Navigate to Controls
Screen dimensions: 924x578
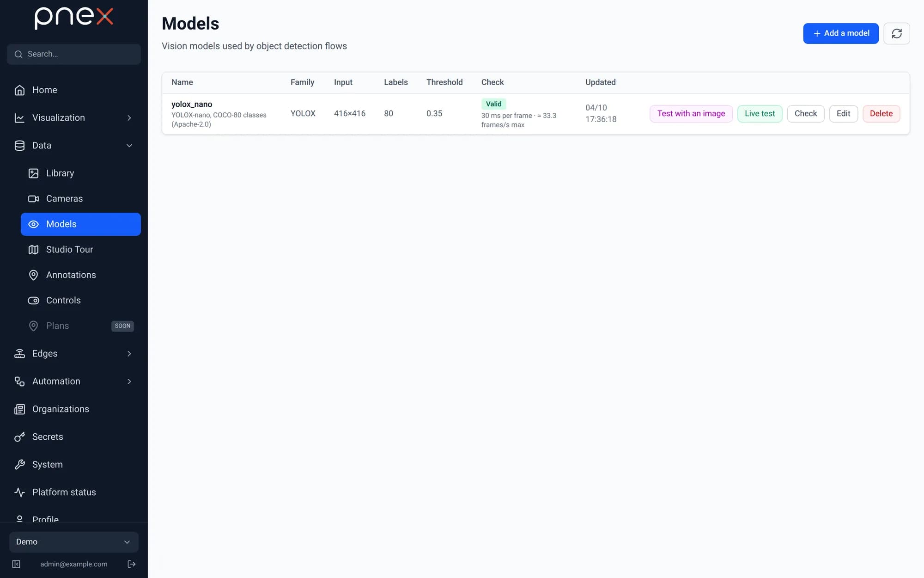point(81,301)
